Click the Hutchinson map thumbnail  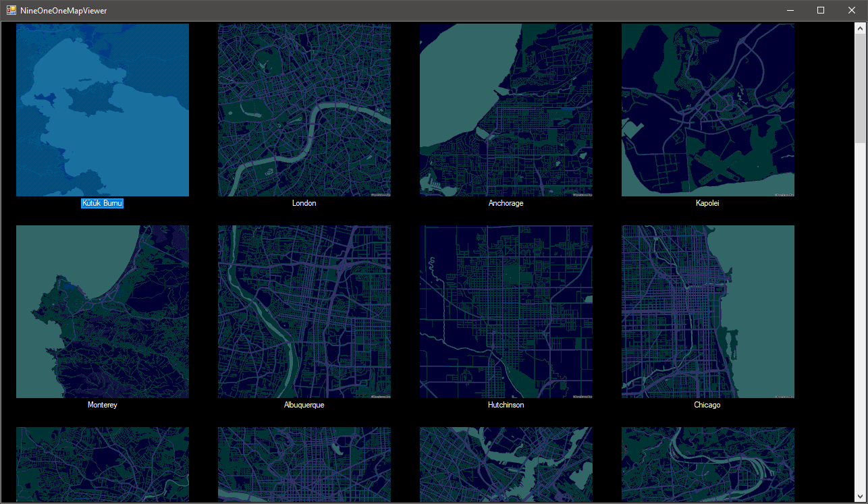(x=506, y=312)
